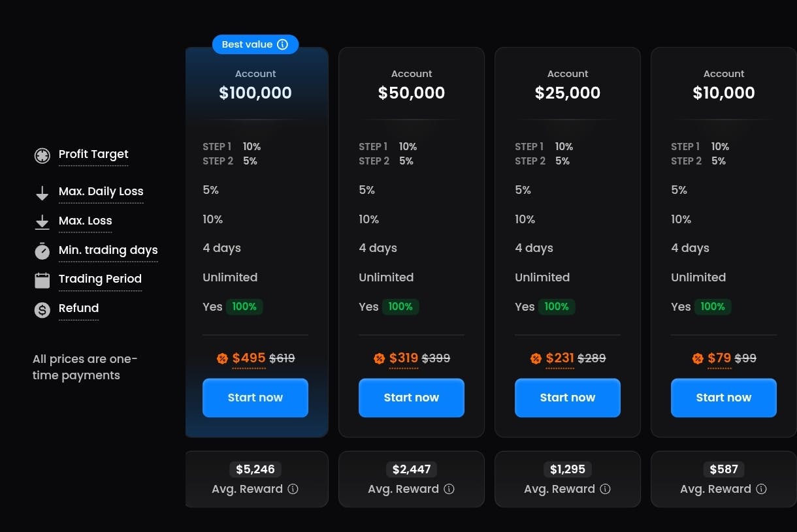Start now on the $100,000 account
This screenshot has width=797, height=532.
click(255, 398)
